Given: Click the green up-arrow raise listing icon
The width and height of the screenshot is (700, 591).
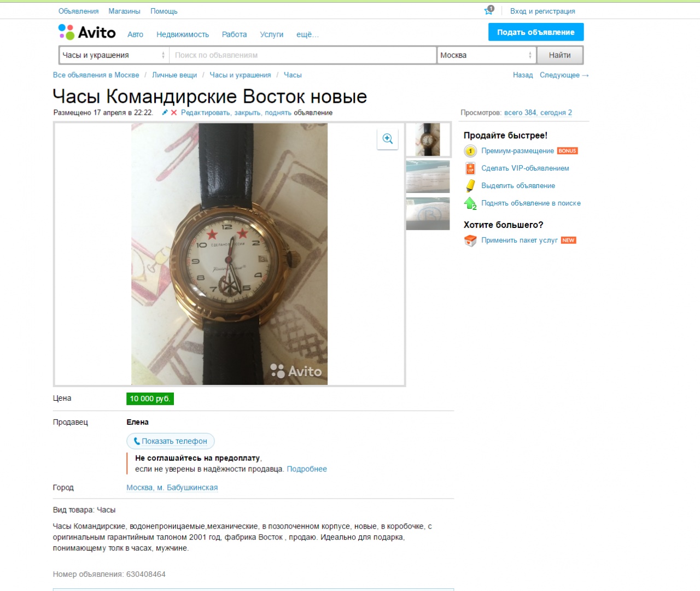Looking at the screenshot, I should pos(470,203).
